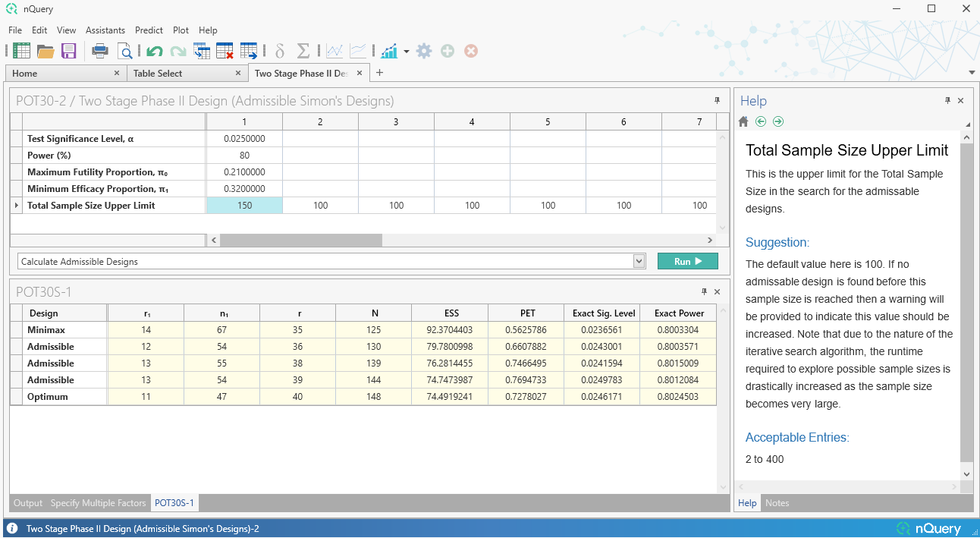Click the Save floppy disk icon
The image size is (980, 538).
(x=69, y=51)
